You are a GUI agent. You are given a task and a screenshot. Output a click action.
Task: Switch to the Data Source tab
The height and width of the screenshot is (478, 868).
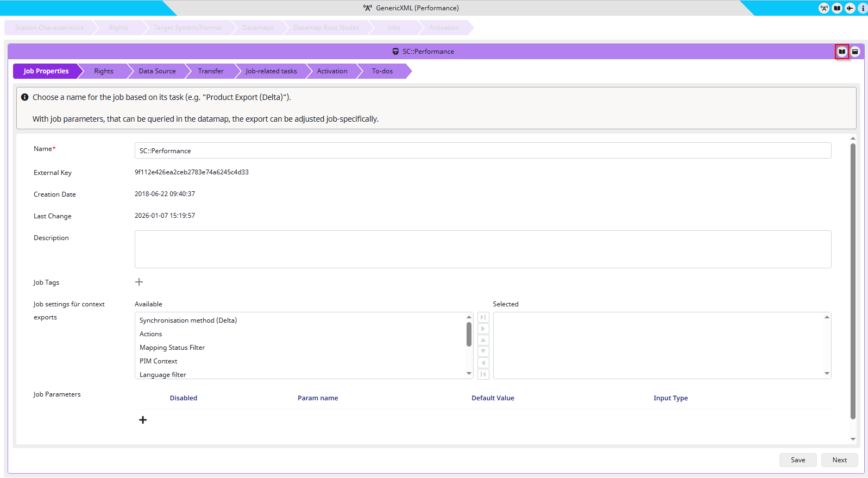tap(157, 71)
